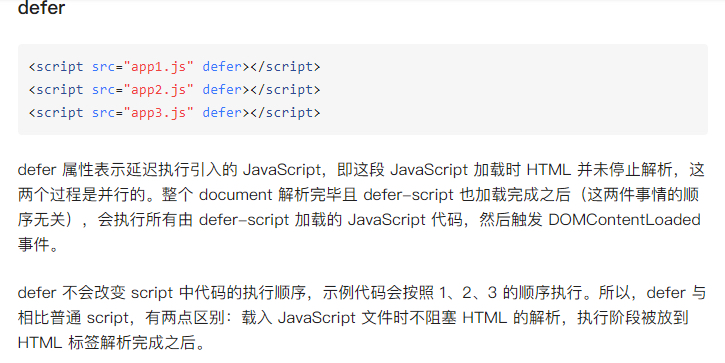
Task: Click the app3.js script code line
Action: [174, 113]
